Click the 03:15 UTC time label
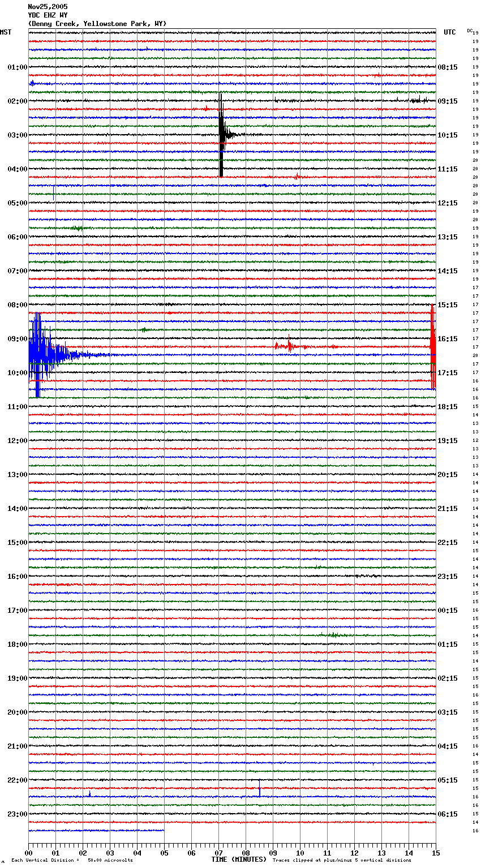The height and width of the screenshot is (868, 481). coord(448,712)
